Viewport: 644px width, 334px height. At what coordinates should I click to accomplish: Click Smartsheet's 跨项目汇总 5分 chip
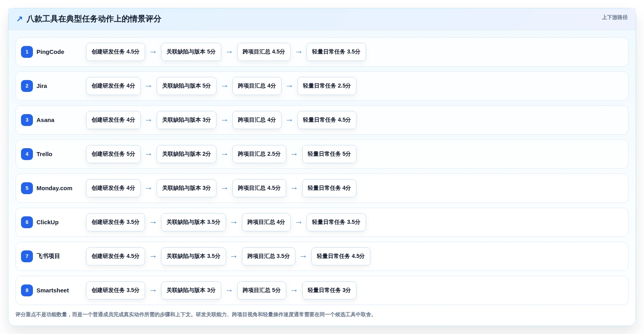[262, 290]
